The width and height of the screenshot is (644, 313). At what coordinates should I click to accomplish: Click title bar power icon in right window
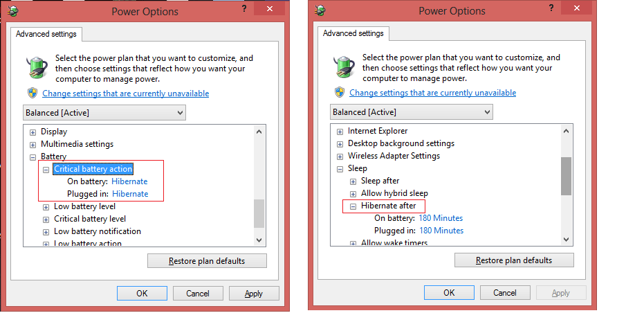coord(319,10)
